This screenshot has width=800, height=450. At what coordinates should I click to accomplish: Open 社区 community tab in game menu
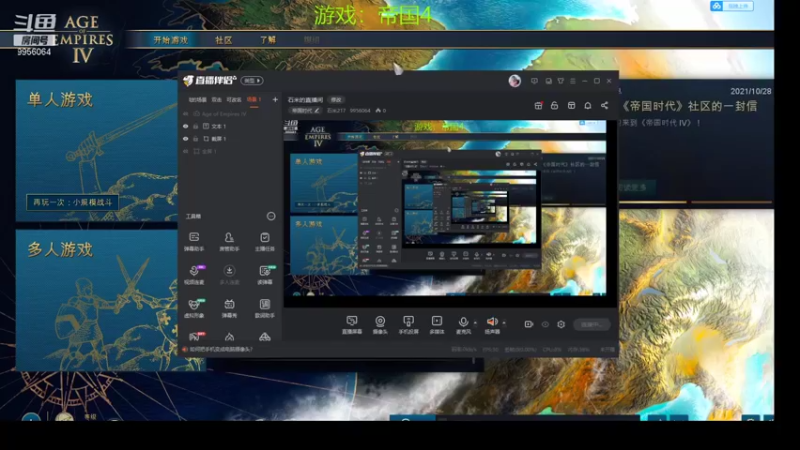[223, 40]
